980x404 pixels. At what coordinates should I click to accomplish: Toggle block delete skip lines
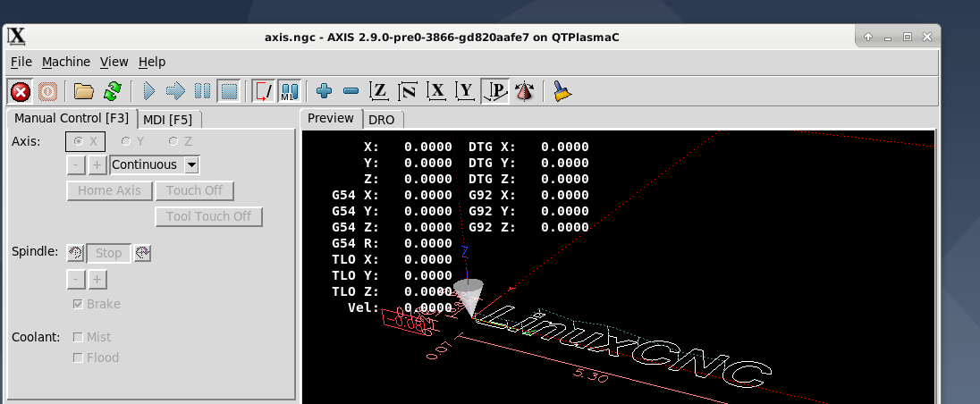263,92
